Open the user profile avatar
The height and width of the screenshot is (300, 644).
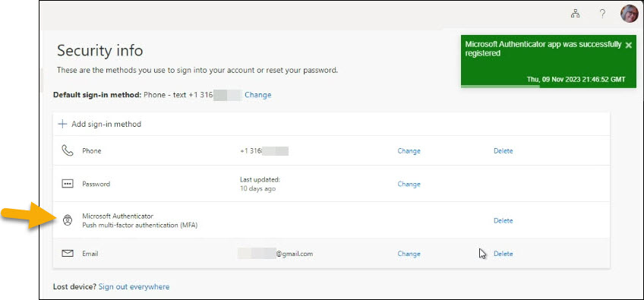(x=630, y=14)
